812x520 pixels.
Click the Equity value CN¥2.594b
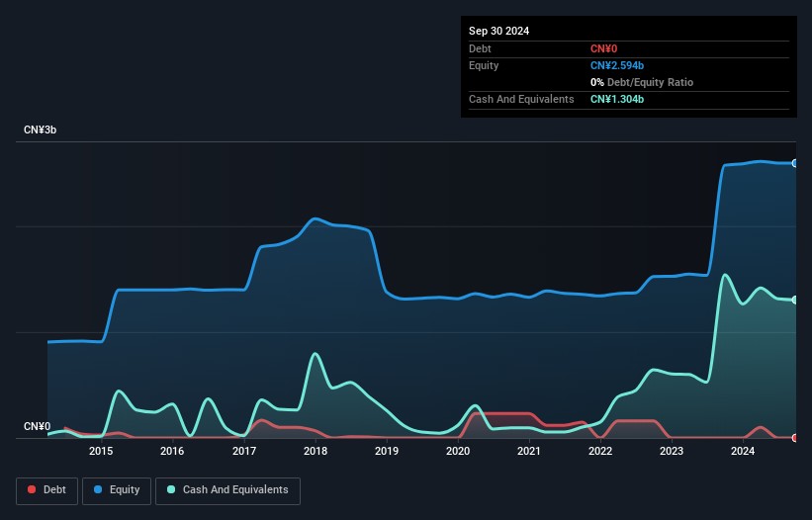click(x=617, y=65)
